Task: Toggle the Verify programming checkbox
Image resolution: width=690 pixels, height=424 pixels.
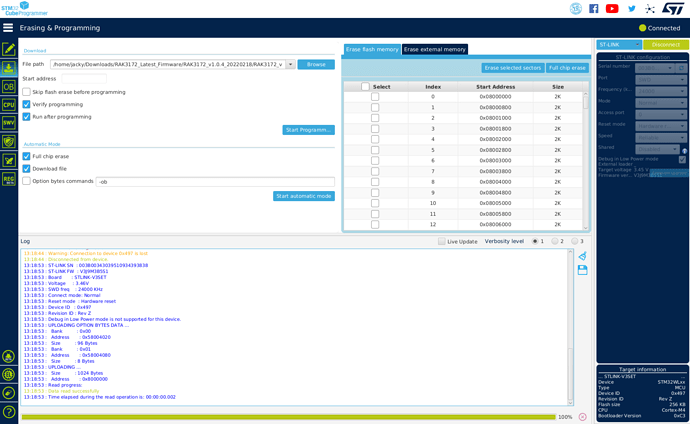Action: 27,104
